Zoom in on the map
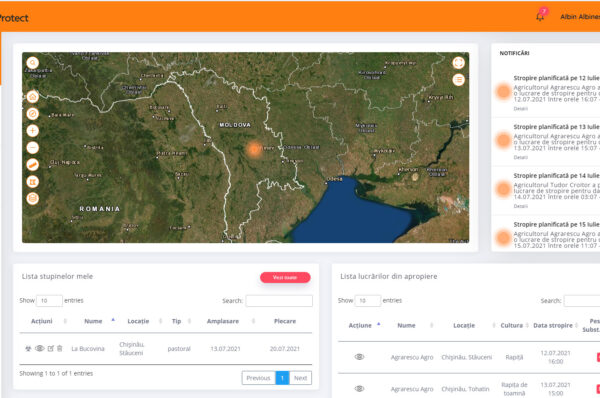 [x=33, y=130]
